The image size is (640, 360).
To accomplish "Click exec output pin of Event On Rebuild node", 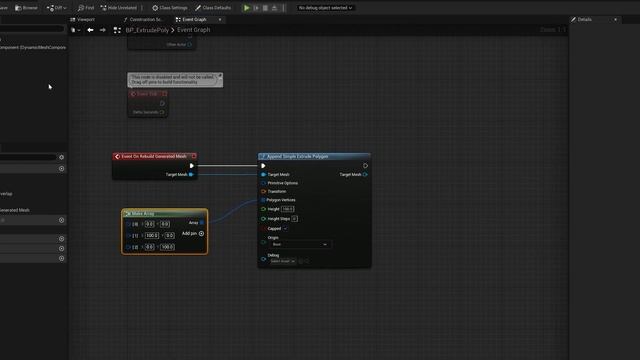I will coord(191,166).
